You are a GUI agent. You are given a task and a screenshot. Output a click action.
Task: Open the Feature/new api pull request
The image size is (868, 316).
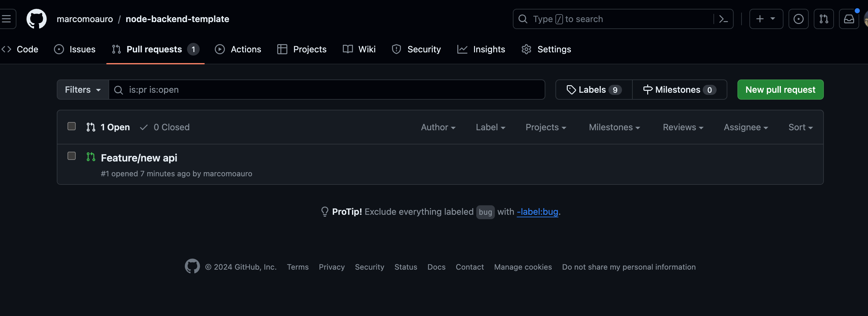(139, 158)
